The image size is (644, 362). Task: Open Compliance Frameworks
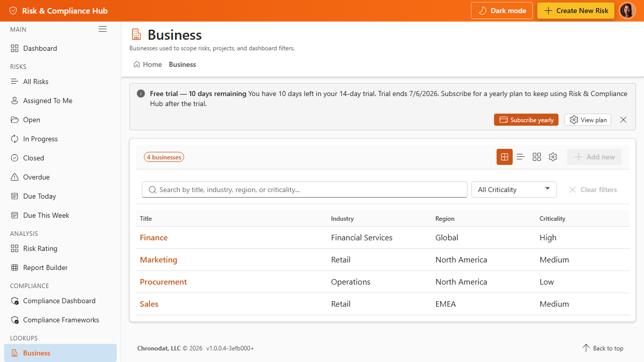[x=60, y=320]
